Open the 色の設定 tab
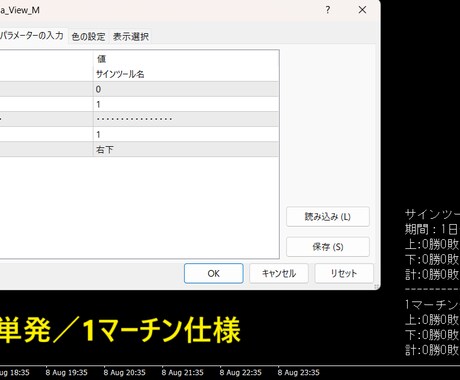460x380 pixels. point(88,36)
